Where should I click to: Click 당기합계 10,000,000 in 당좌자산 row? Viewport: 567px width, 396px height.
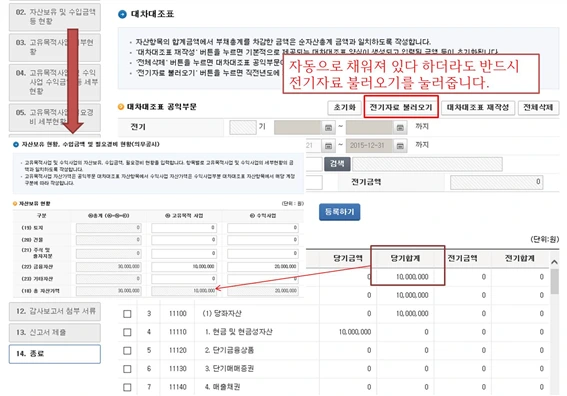[x=412, y=314]
